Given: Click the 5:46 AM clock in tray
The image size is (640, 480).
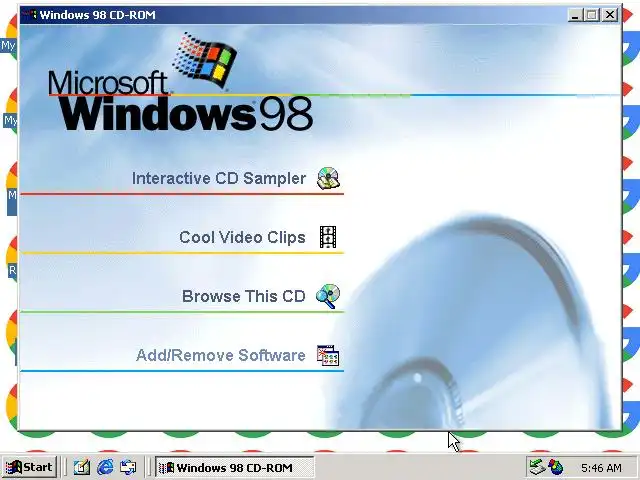Looking at the screenshot, I should click(x=601, y=468).
